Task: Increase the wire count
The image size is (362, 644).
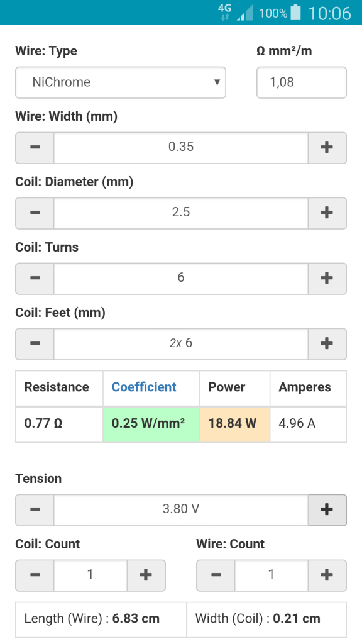Action: coord(327,575)
